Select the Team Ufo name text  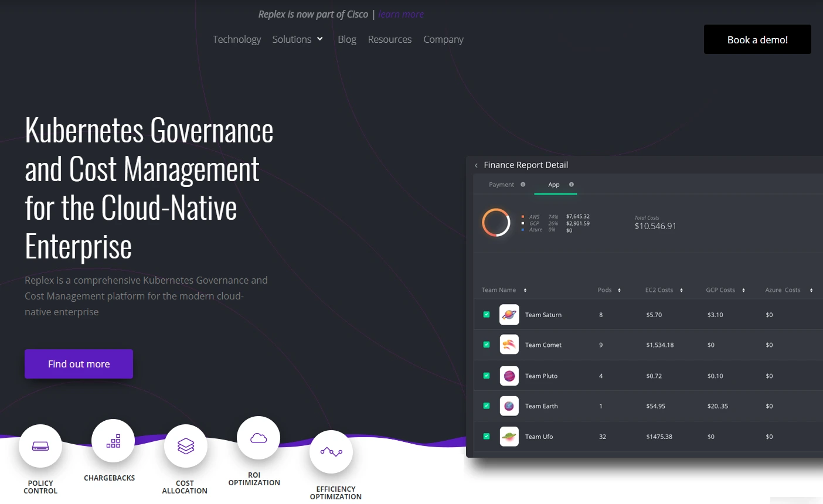(x=539, y=437)
